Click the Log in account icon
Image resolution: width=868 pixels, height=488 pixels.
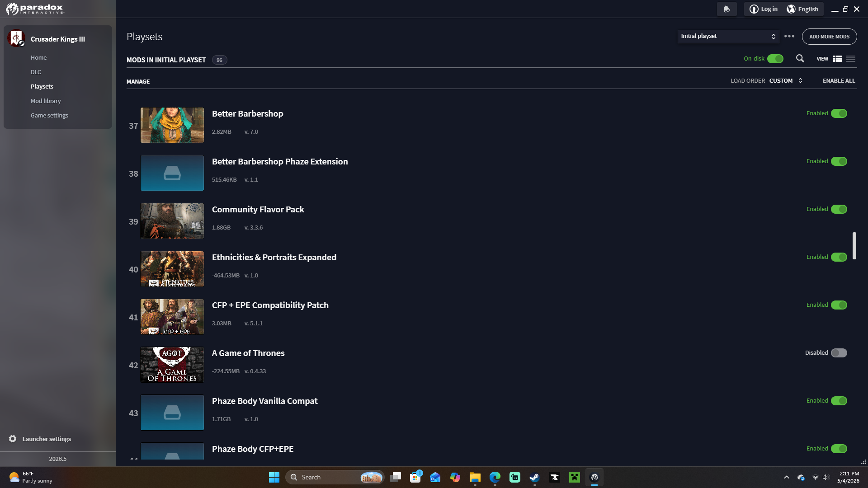coord(754,9)
